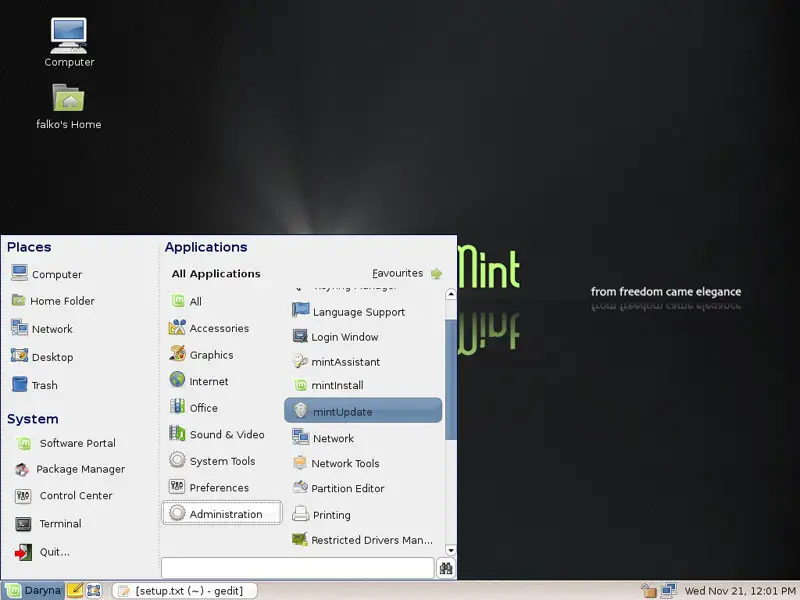Image resolution: width=800 pixels, height=600 pixels.
Task: Focus the menu search text field
Action: 297,568
